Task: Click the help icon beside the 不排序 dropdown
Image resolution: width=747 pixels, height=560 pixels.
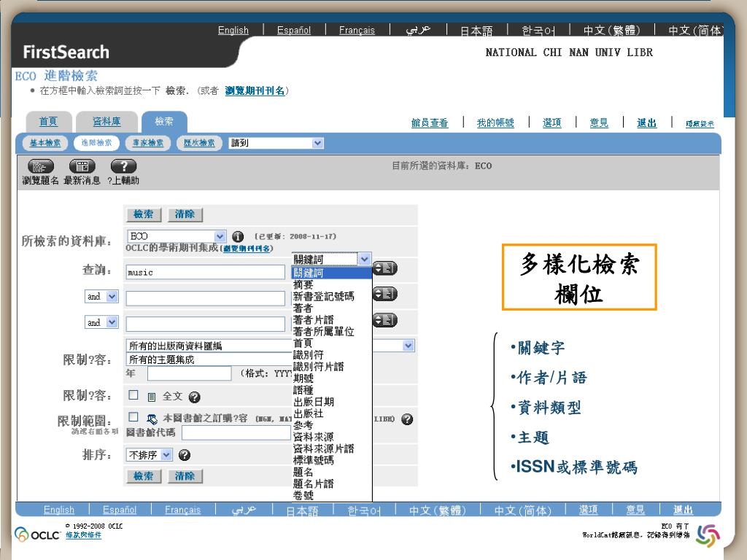Action: (185, 455)
